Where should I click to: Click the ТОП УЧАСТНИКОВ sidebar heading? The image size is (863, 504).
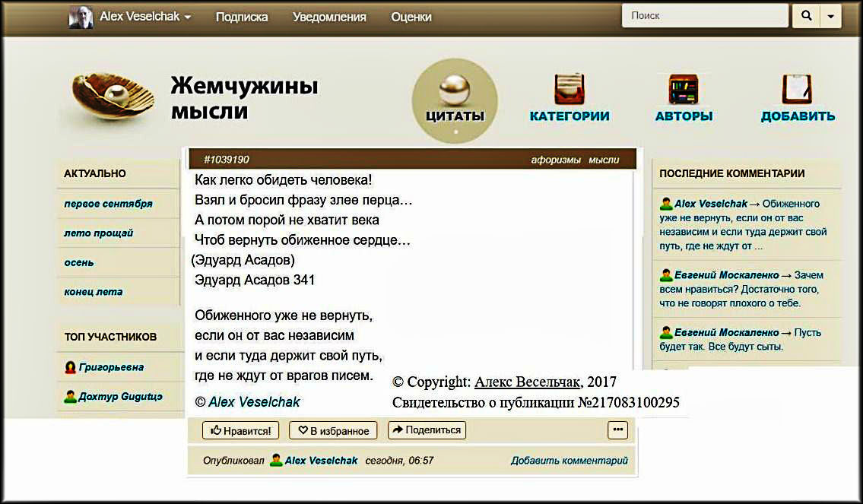coord(110,337)
